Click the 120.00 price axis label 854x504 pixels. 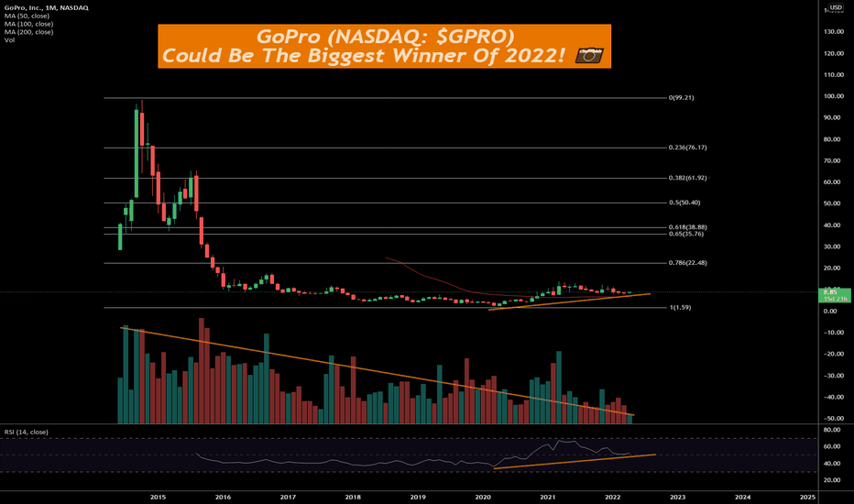point(834,53)
